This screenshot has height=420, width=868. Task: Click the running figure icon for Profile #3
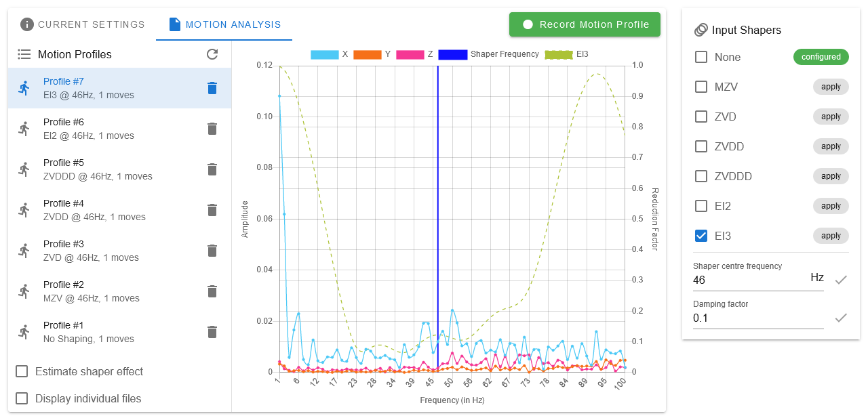pos(24,251)
